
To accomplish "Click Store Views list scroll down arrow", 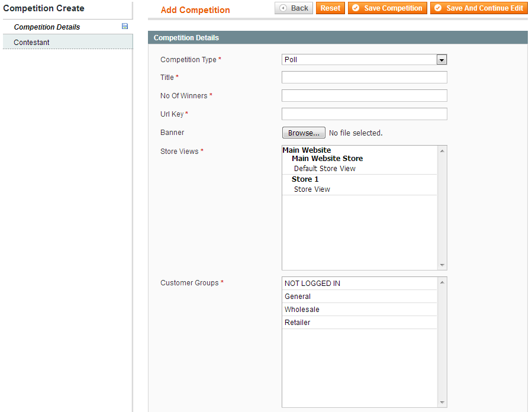I will coord(442,265).
